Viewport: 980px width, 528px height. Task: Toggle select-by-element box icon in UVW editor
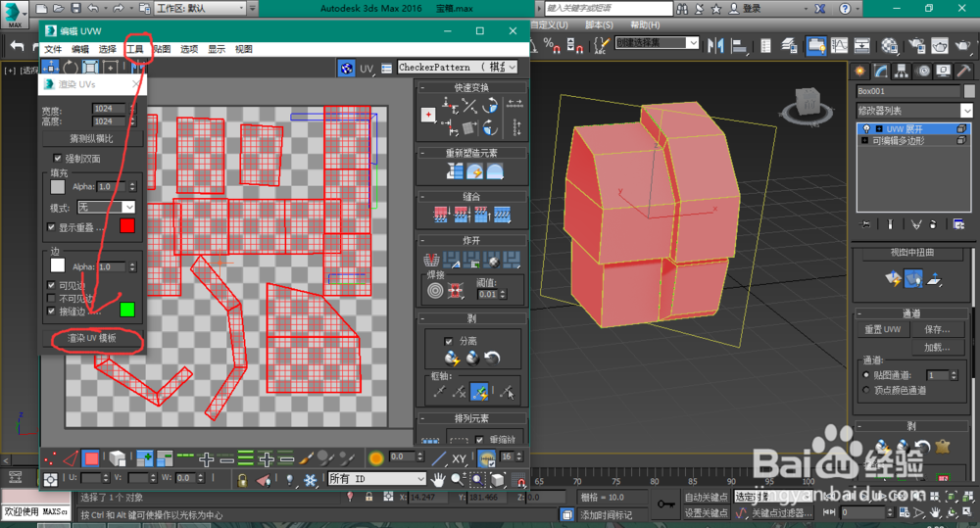pos(118,458)
